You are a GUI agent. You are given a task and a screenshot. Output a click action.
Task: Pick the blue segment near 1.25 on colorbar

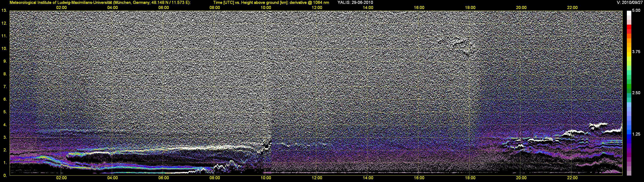click(x=629, y=137)
